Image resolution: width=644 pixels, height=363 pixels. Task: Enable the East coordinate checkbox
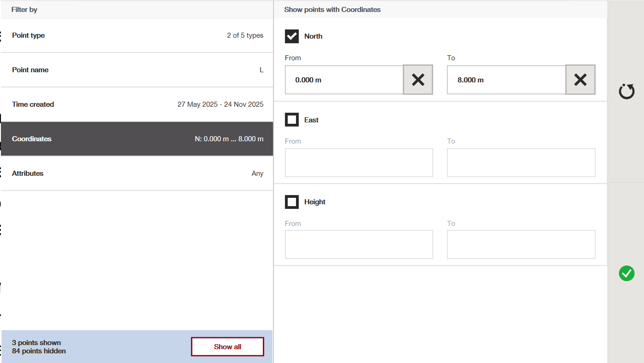click(x=292, y=120)
